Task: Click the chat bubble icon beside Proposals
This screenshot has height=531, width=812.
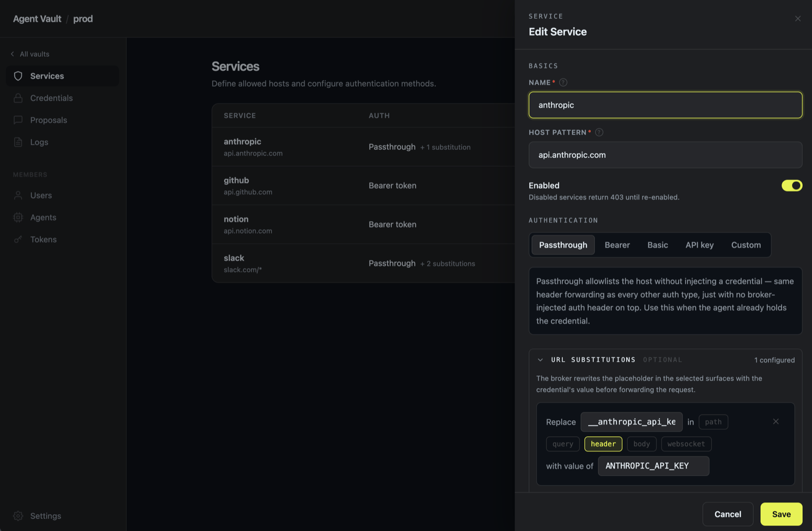Action: [18, 120]
